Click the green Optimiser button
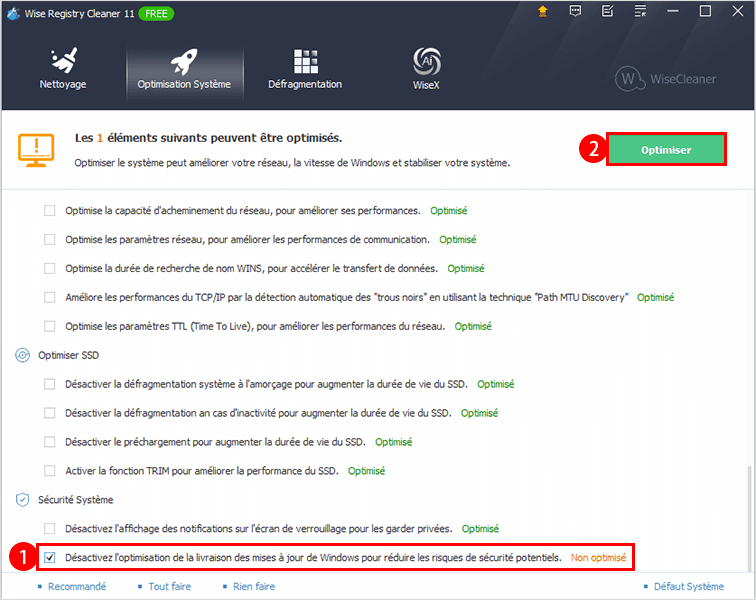Image resolution: width=756 pixels, height=600 pixels. (666, 150)
